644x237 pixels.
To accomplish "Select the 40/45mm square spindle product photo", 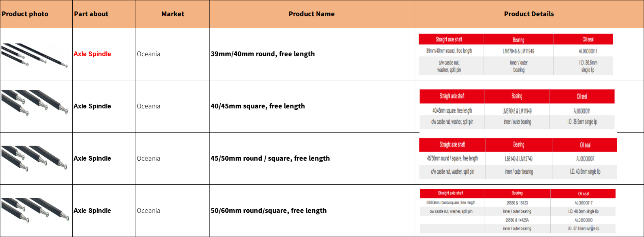I will click(35, 103).
